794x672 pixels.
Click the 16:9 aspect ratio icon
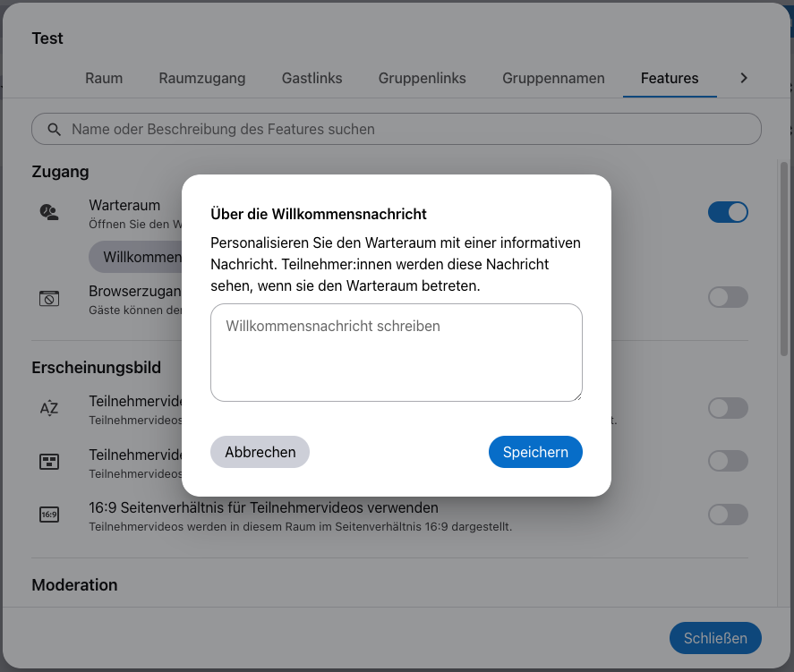point(49,515)
